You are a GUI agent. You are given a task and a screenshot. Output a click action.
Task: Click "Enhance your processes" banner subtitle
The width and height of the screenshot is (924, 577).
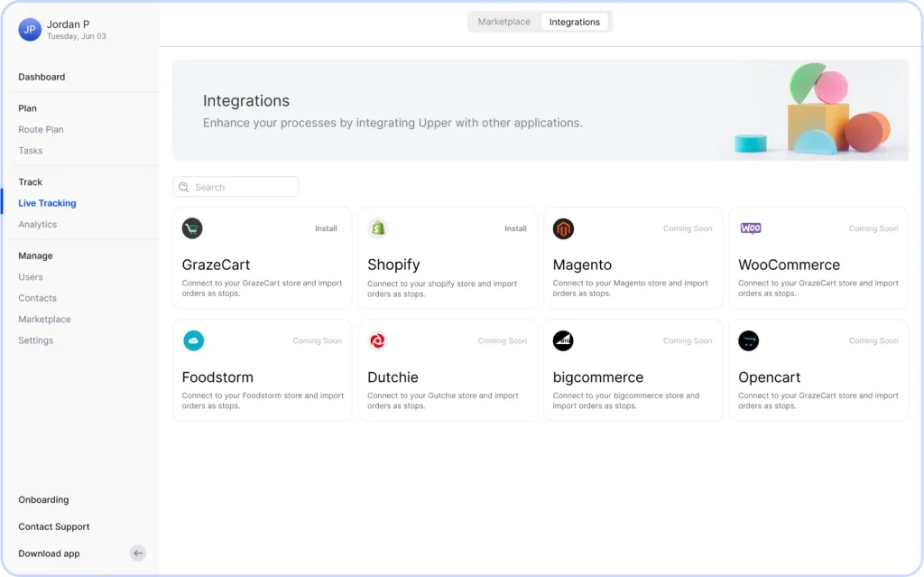[x=393, y=123]
